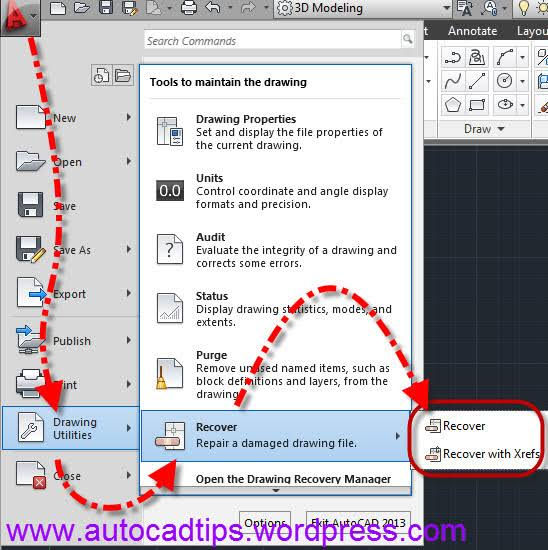Choose the Purge tool entry
Screen dimensions: 548x550
click(275, 374)
